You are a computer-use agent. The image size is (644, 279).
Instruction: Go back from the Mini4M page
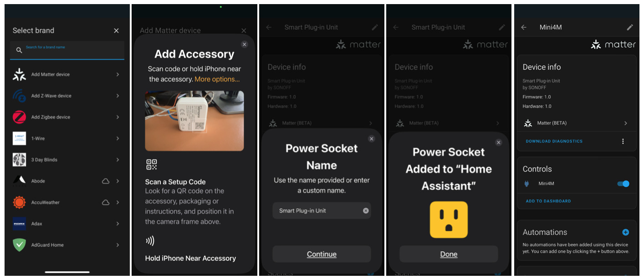click(x=524, y=27)
